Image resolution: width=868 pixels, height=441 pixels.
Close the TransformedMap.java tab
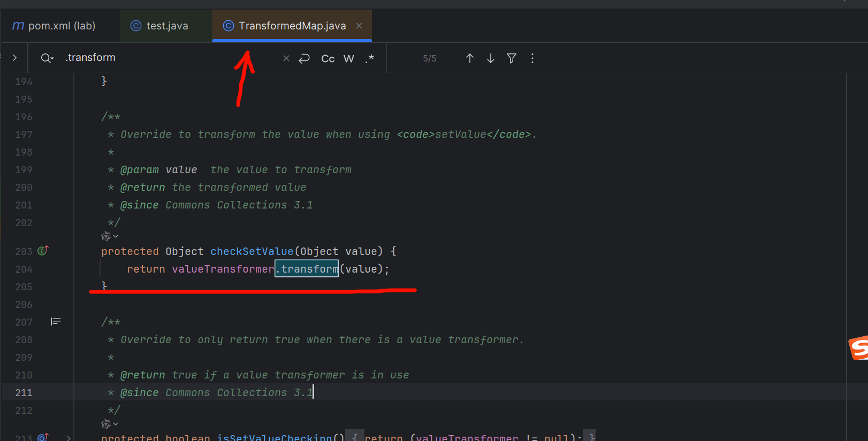coord(359,26)
